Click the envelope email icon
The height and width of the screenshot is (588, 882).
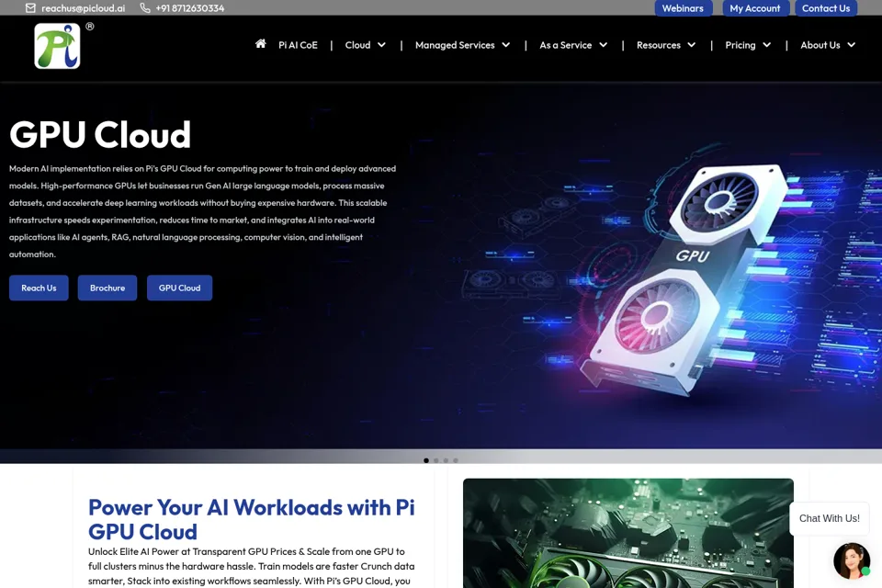pos(30,8)
